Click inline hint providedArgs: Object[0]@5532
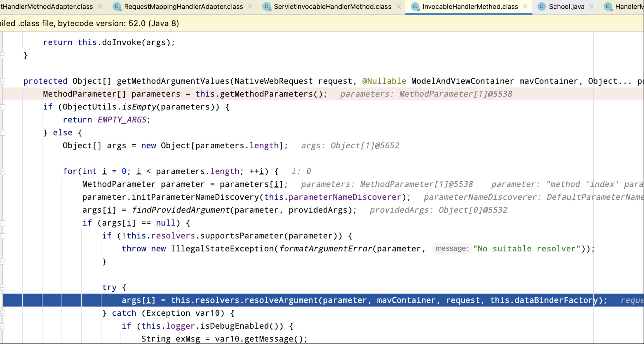This screenshot has height=344, width=644. (439, 210)
